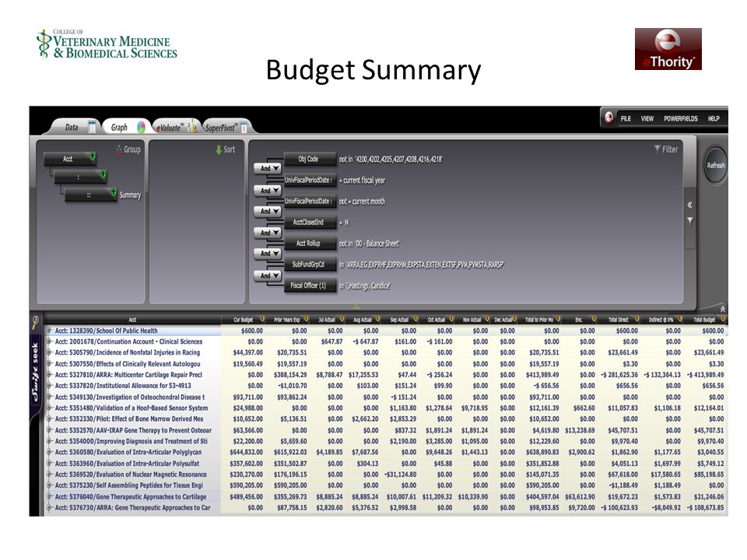
Task: Open the eValuate tab
Action: pyautogui.click(x=175, y=127)
